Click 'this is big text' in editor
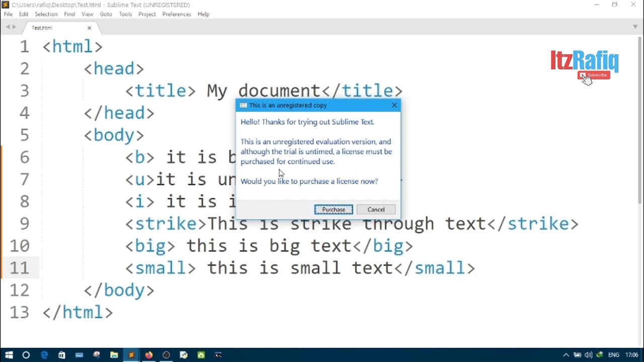Viewport: 644px width, 362px height. click(x=269, y=246)
